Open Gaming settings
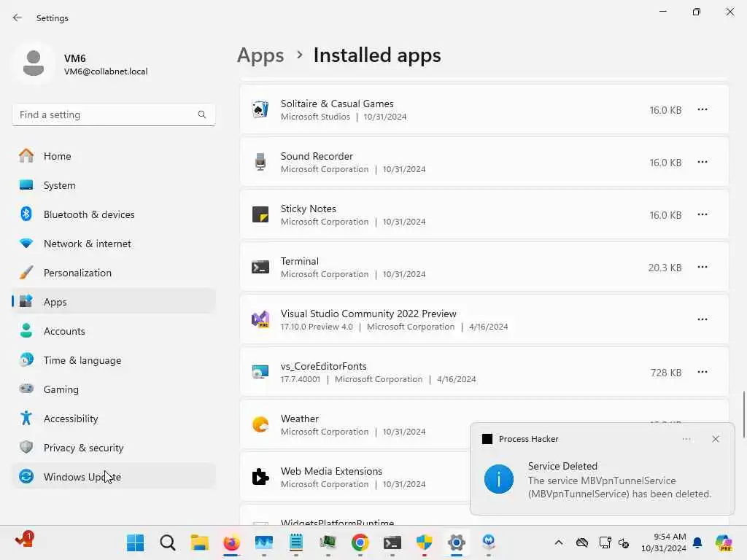Viewport: 747px width, 560px height. point(114,389)
